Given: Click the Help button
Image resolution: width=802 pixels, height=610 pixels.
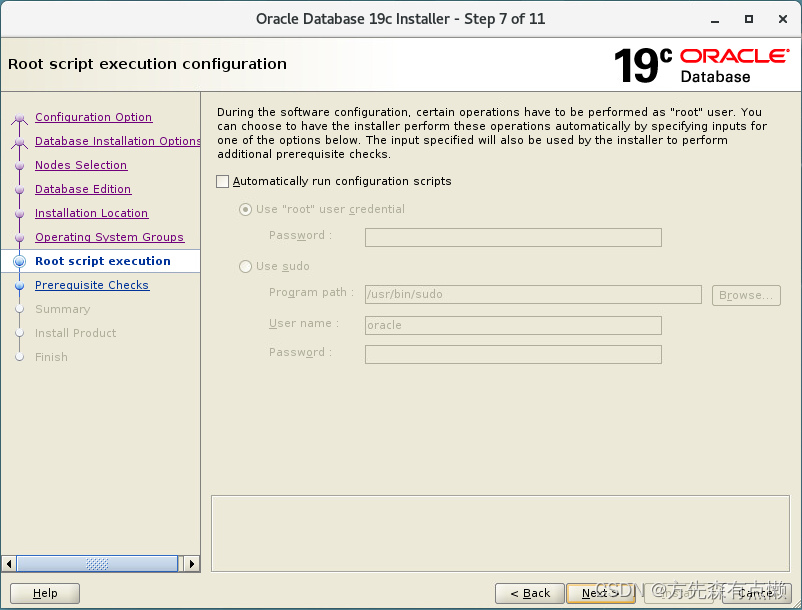Looking at the screenshot, I should coord(45,593).
